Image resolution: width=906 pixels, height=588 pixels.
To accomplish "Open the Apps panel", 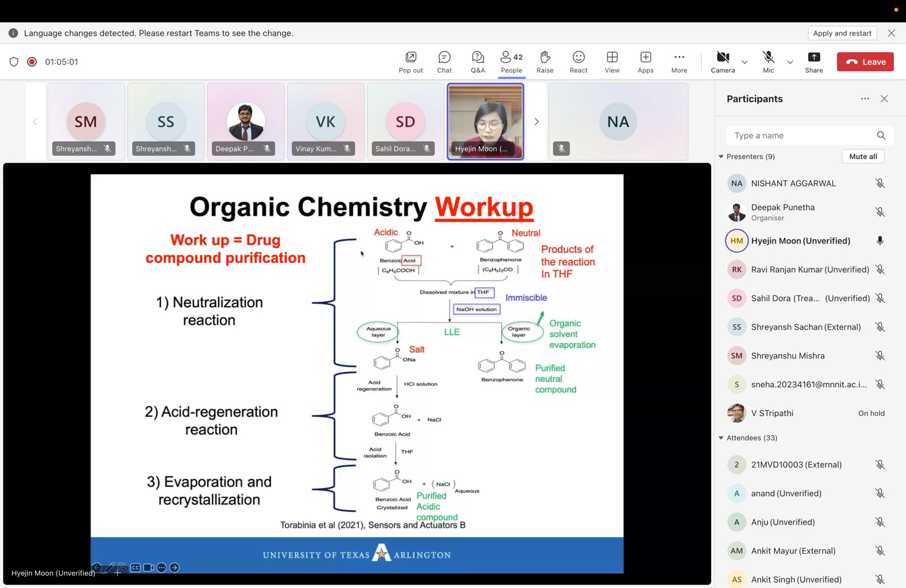I will click(x=646, y=62).
